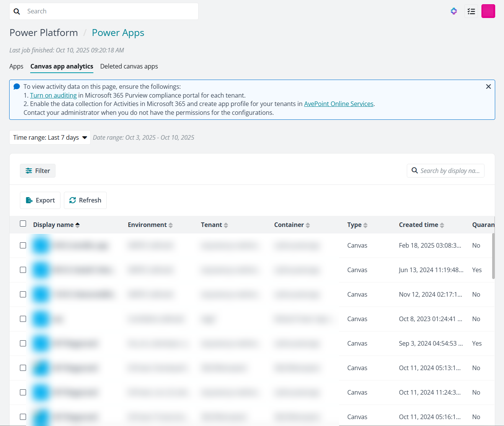This screenshot has width=504, height=426.
Task: Sort the table by Environment column
Action: coord(171,225)
